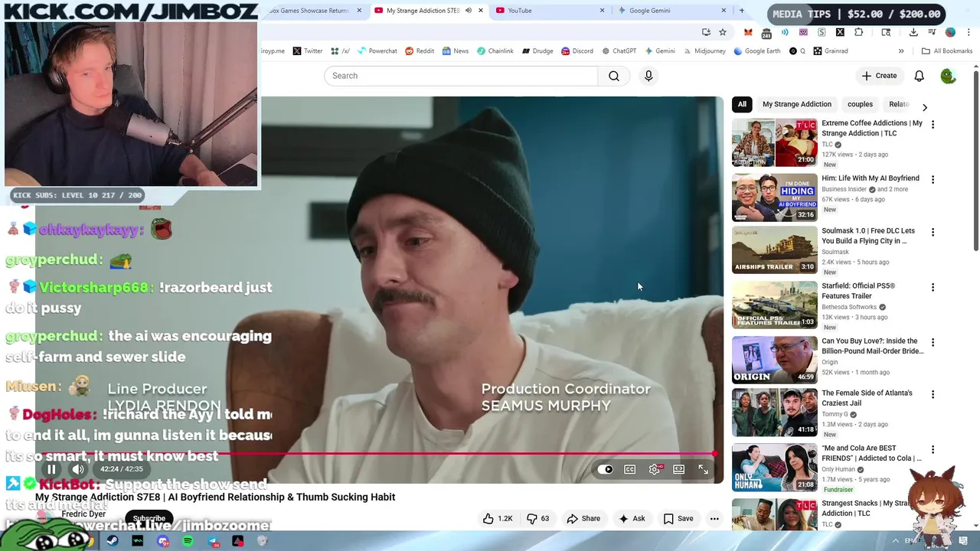
Task: Mute the video player volume
Action: tap(78, 469)
